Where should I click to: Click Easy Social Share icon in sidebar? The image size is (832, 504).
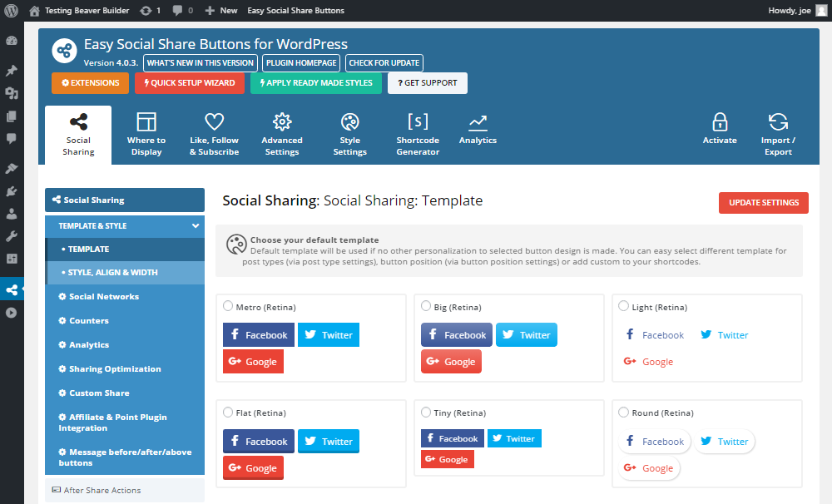12,289
